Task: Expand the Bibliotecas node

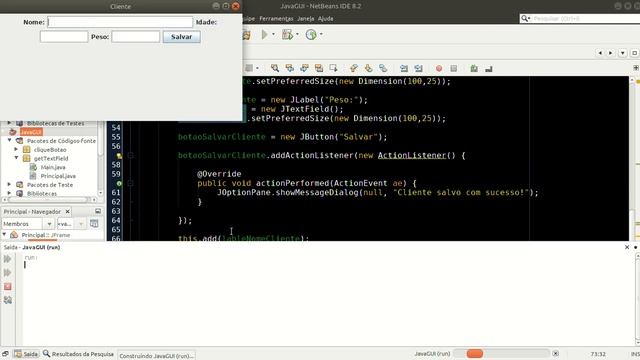Action: 9,193
